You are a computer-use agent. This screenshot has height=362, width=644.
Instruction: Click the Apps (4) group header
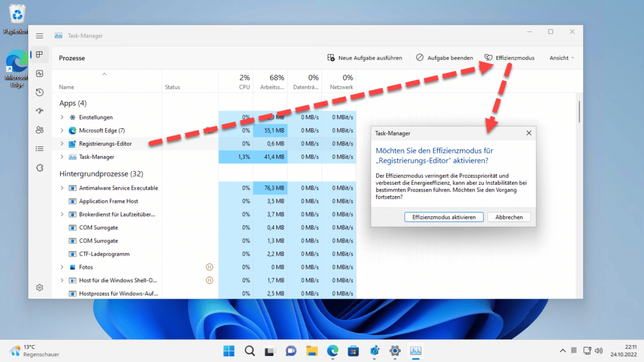tap(73, 103)
